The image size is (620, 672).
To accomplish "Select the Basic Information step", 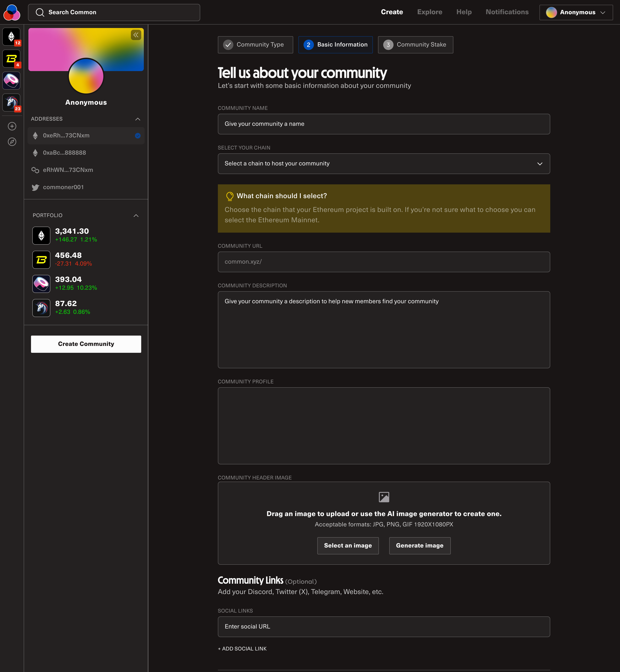I will [x=335, y=45].
